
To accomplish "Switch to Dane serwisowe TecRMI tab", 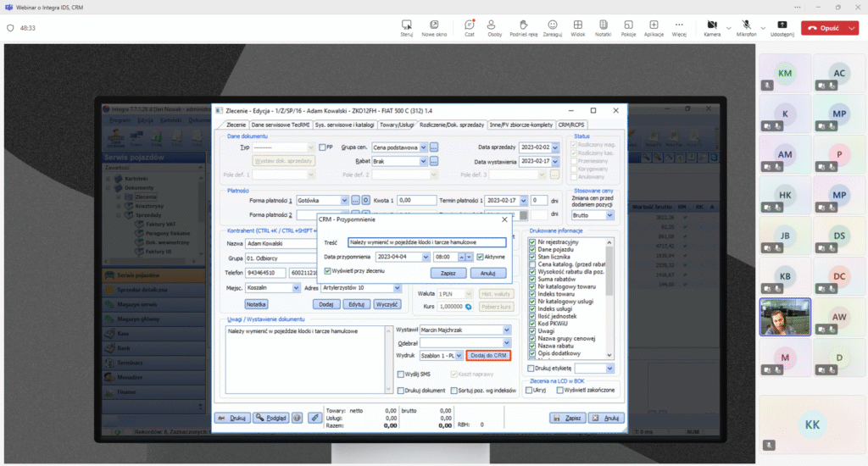I will (280, 125).
